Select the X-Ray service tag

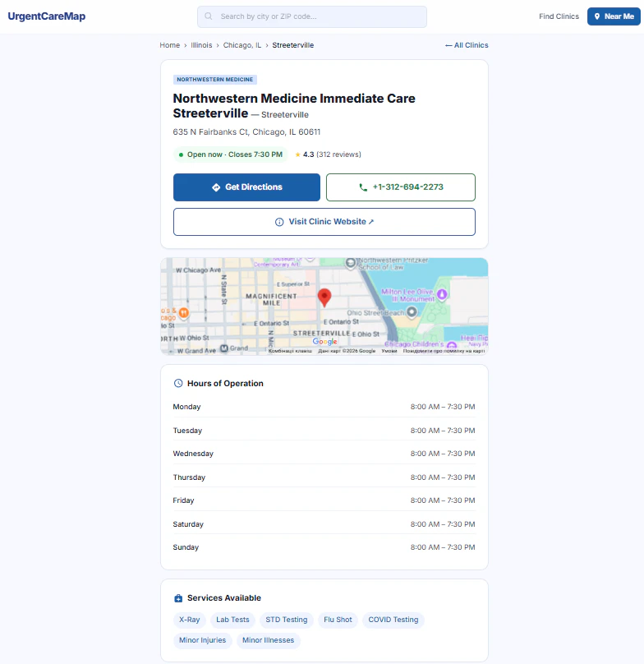pyautogui.click(x=189, y=620)
